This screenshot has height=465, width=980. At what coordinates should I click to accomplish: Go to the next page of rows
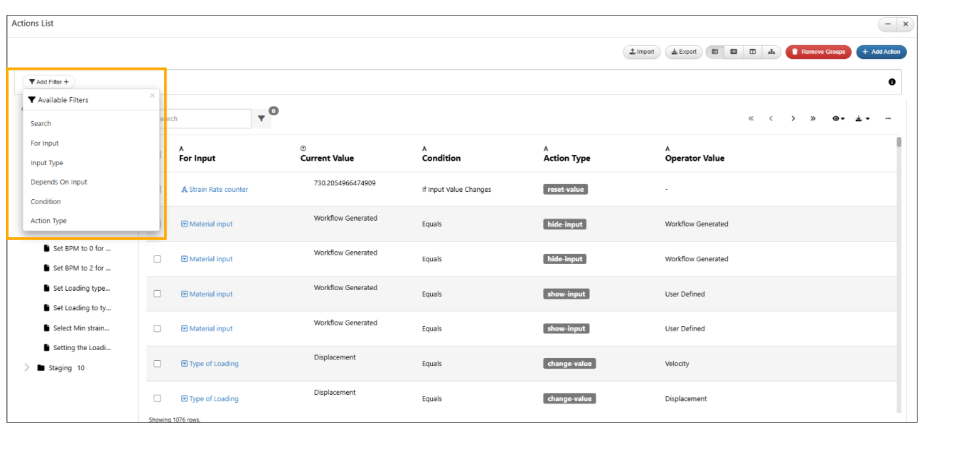coord(793,119)
